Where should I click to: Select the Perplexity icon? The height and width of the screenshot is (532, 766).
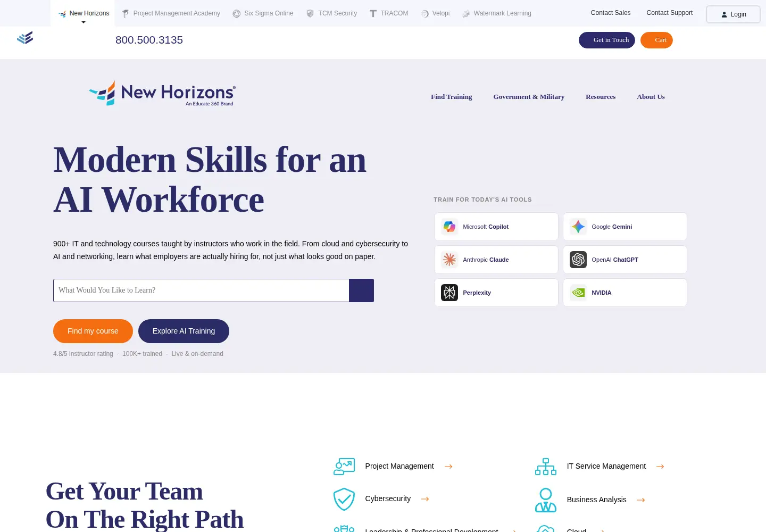coord(449,293)
